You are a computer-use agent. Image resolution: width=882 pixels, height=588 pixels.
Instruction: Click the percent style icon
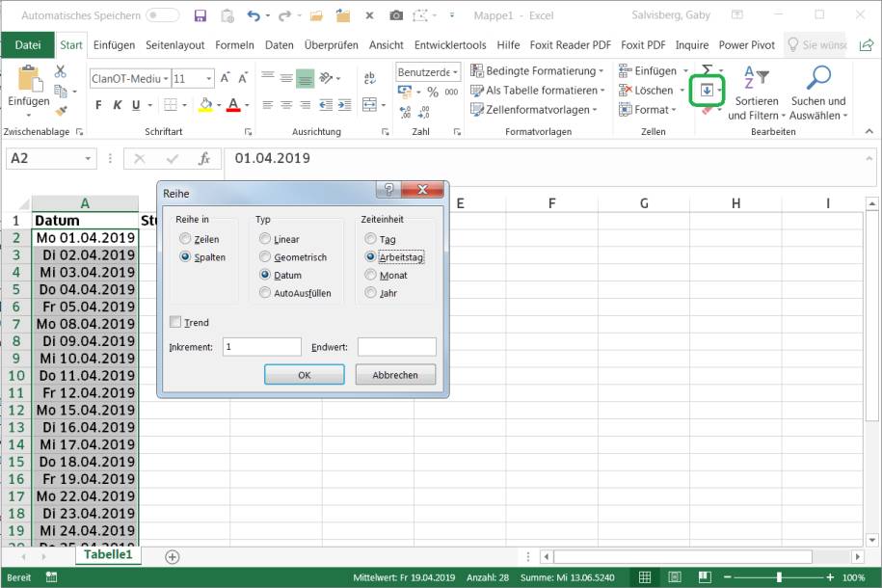click(433, 92)
